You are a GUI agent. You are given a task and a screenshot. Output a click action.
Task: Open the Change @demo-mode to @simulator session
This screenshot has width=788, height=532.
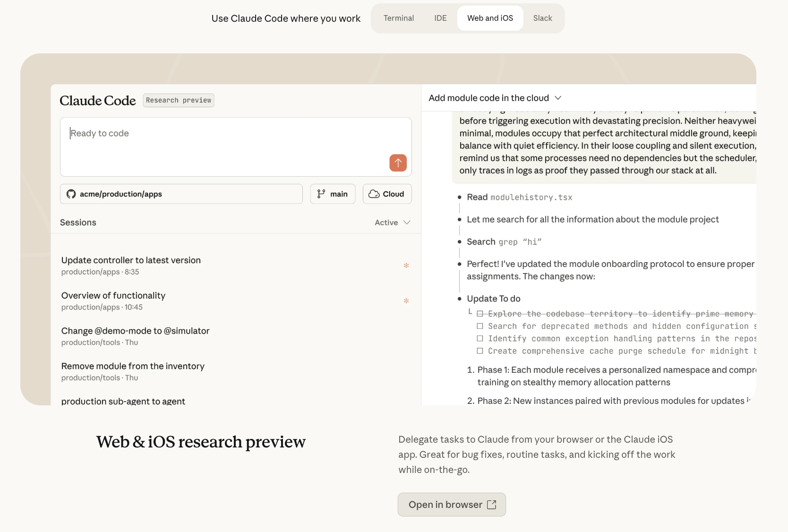click(x=135, y=331)
